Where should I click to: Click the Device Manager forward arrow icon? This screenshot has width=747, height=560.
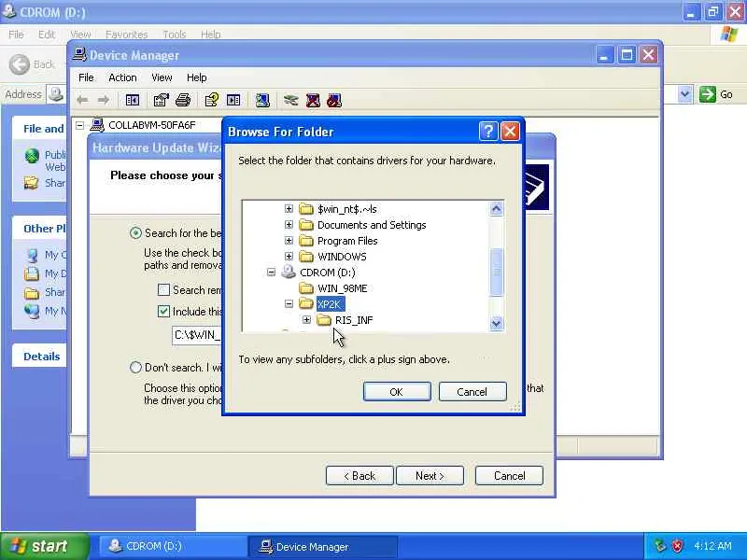pyautogui.click(x=104, y=100)
